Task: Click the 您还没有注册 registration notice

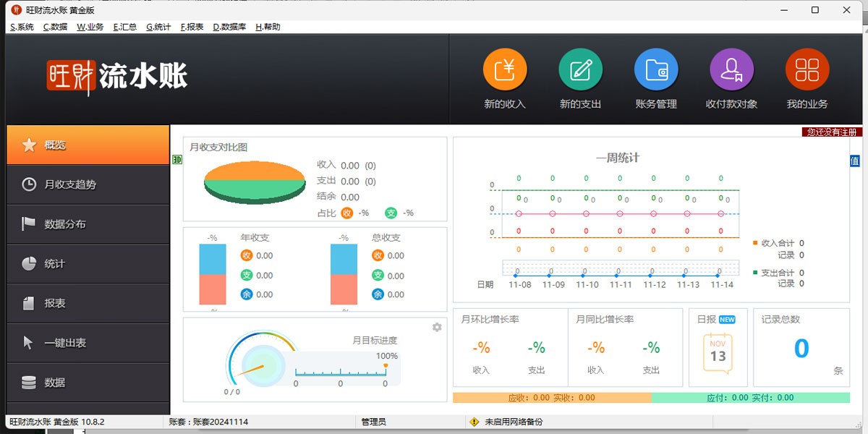Action: click(x=832, y=132)
